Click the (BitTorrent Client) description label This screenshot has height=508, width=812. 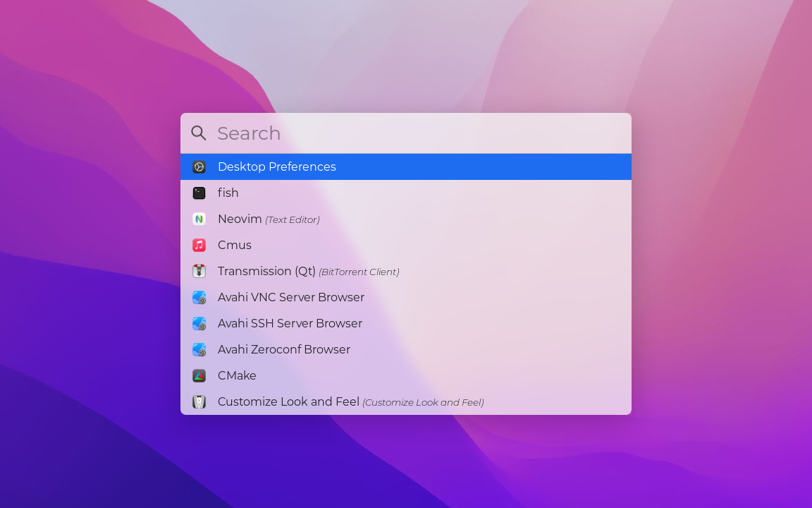click(x=359, y=272)
